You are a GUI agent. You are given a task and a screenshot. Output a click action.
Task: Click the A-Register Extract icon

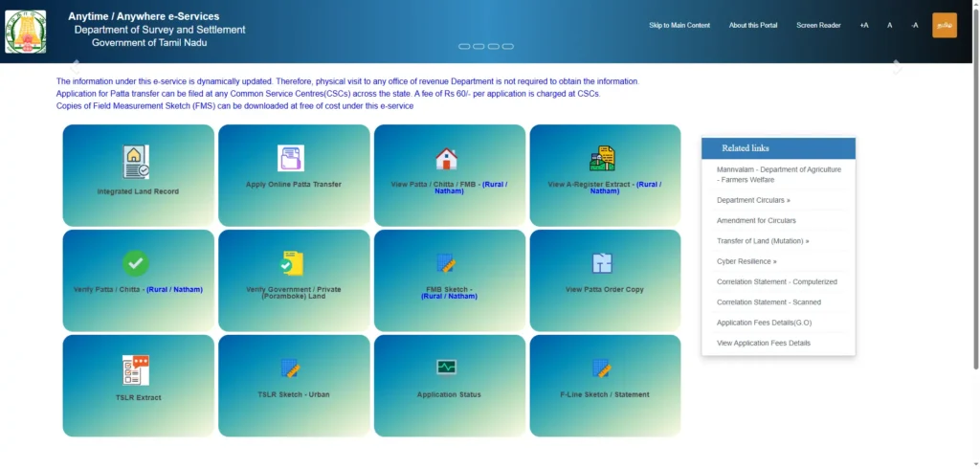(x=602, y=159)
